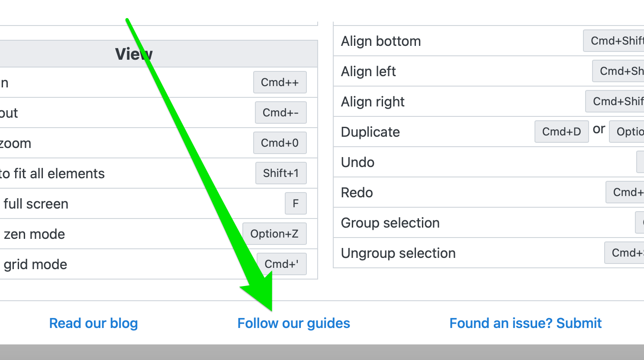The width and height of the screenshot is (644, 360).
Task: Click the Cmd+D duplicate shortcut badge
Action: 561,132
